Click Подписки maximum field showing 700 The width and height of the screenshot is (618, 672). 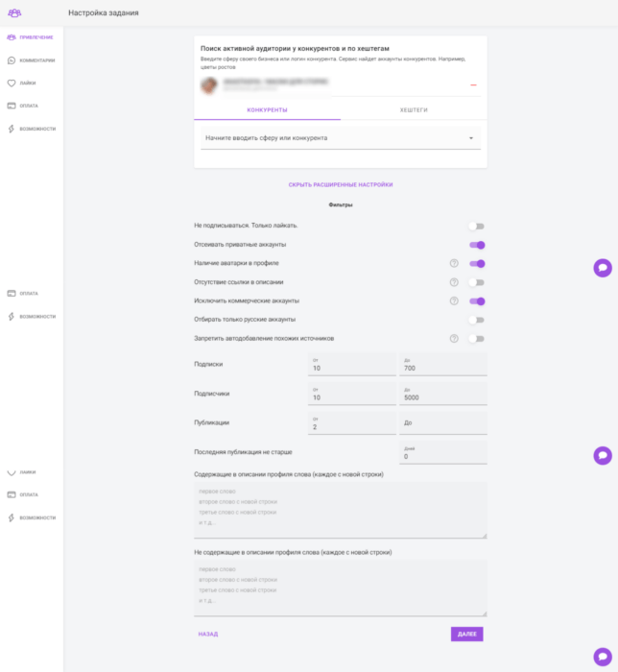(x=443, y=364)
